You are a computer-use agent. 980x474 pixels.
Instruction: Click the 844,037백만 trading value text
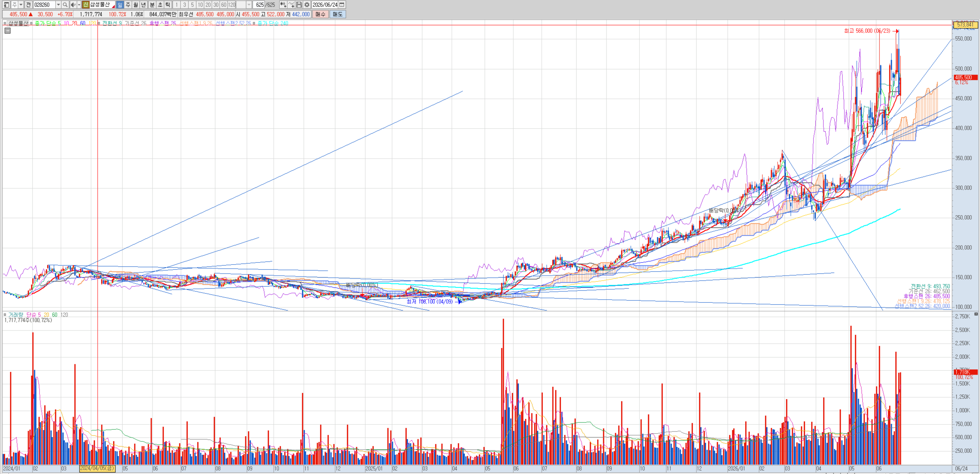pyautogui.click(x=163, y=14)
